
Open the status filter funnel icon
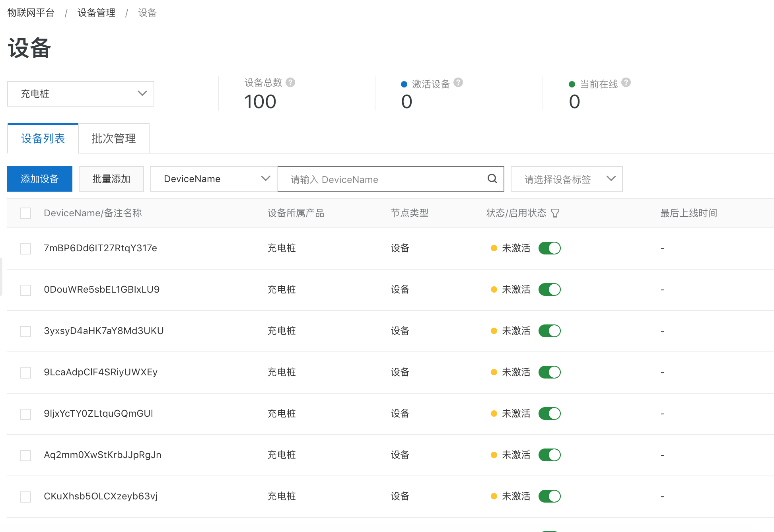555,214
